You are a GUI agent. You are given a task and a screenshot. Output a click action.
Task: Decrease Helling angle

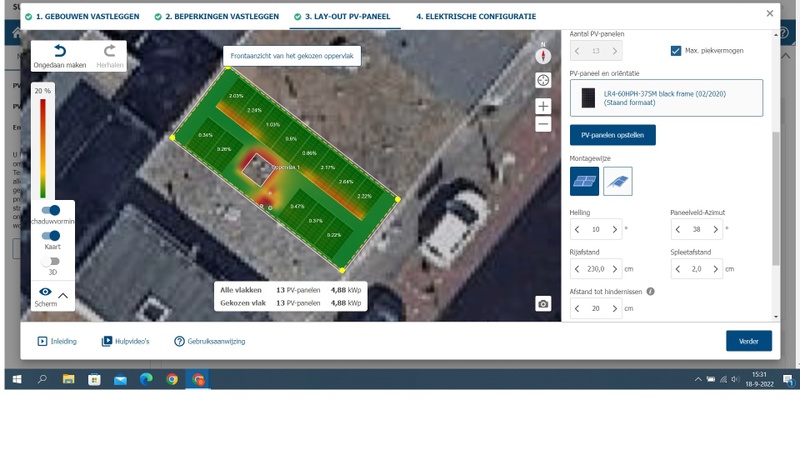577,230
